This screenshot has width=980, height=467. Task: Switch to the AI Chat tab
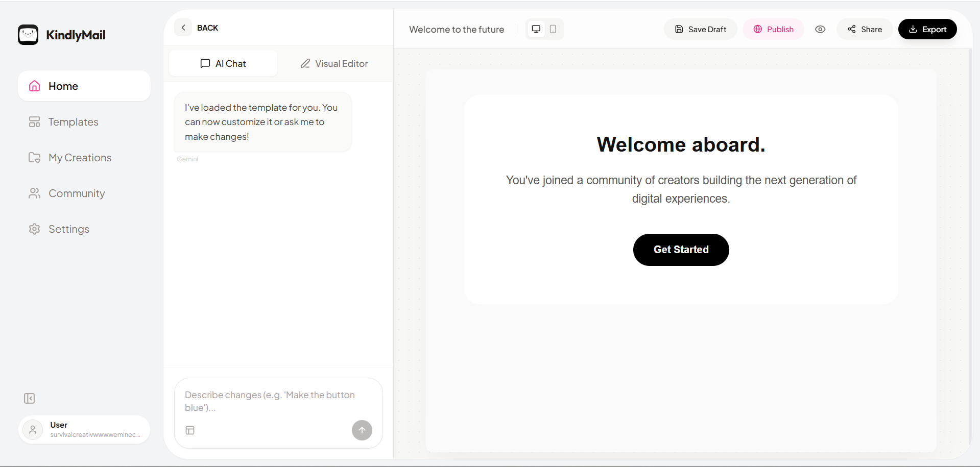(223, 63)
